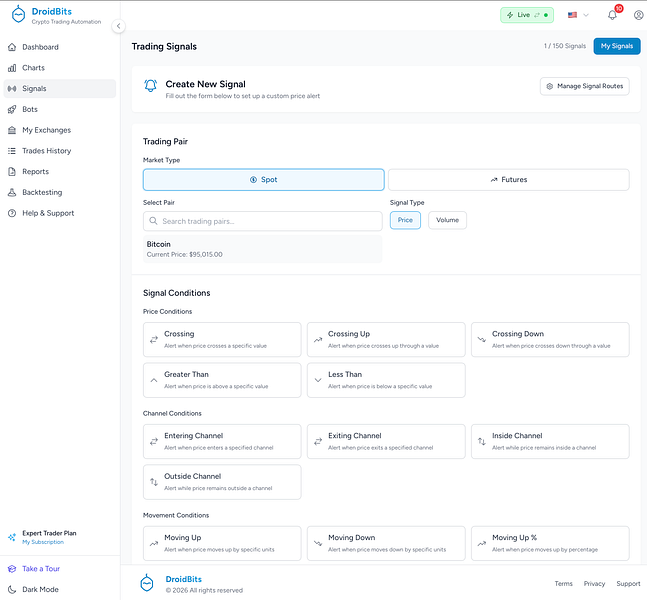Click the DroidBits footer logo
Screen dimensions: 647x600
click(147, 583)
